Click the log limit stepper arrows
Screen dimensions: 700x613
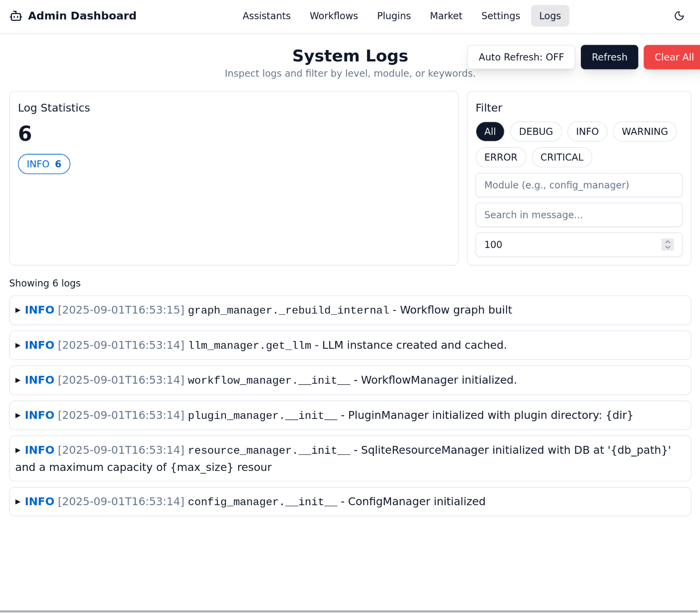[x=667, y=244]
